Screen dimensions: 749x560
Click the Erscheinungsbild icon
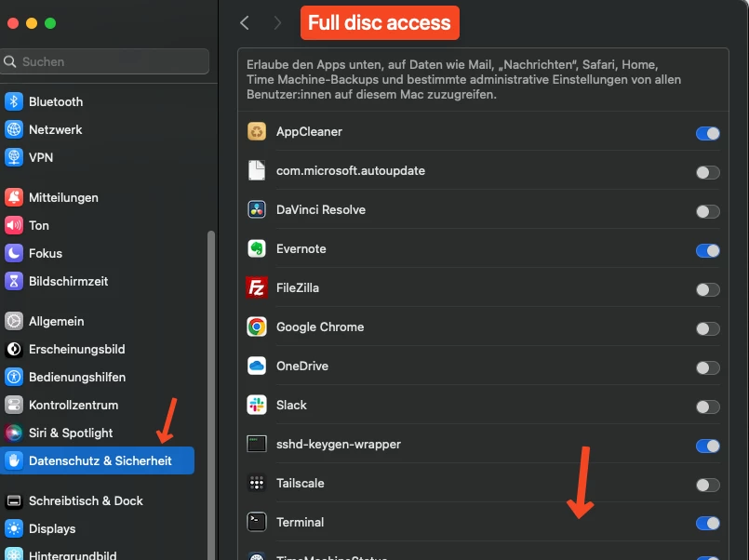14,349
